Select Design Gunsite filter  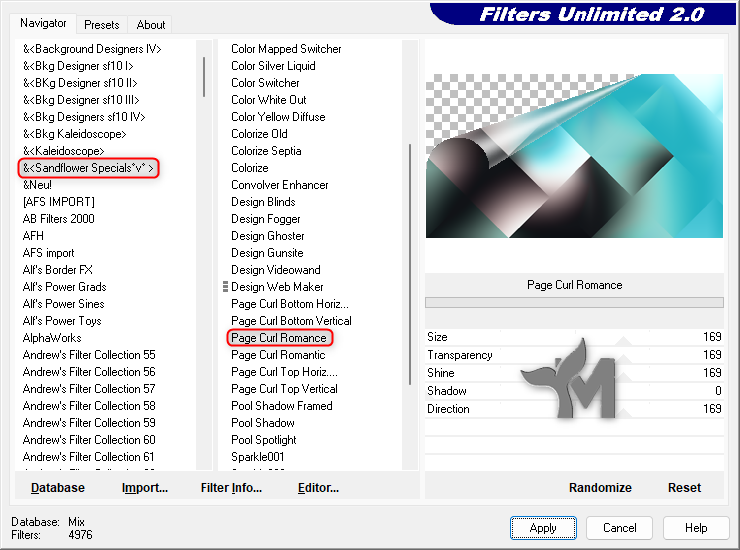(x=267, y=253)
